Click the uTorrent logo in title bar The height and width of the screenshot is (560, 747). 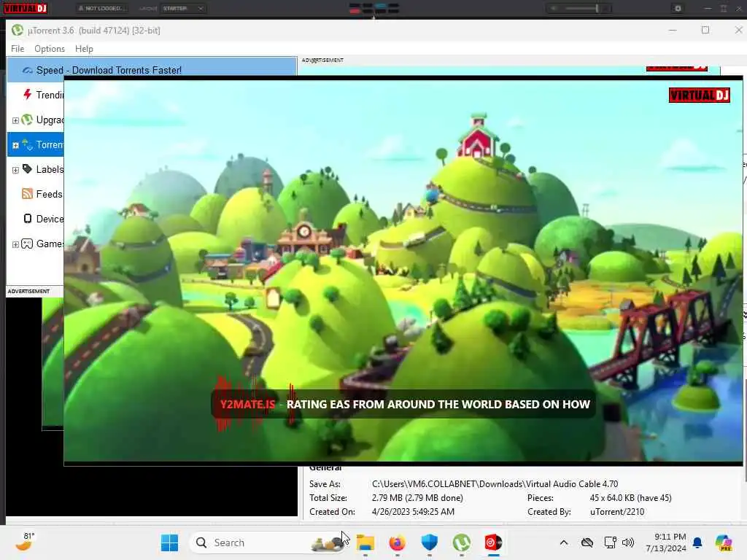coord(18,30)
